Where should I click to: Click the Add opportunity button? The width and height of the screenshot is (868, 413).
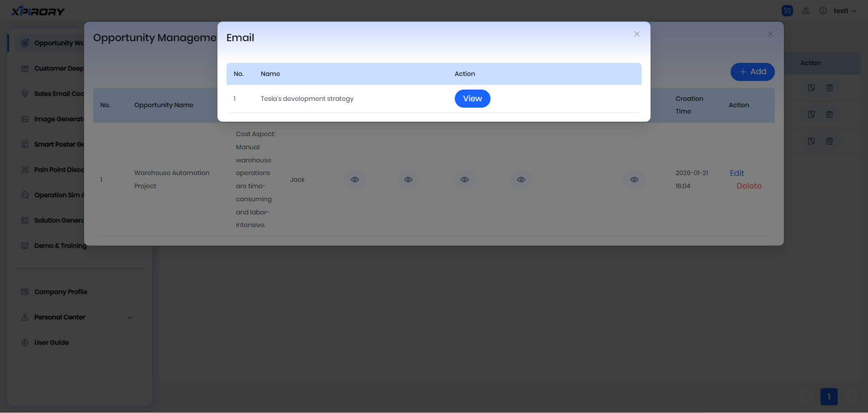(x=752, y=72)
